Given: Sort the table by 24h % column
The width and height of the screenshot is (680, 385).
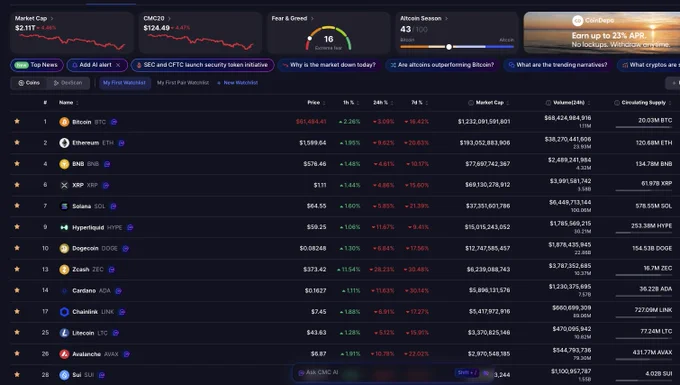Looking at the screenshot, I should [383, 103].
